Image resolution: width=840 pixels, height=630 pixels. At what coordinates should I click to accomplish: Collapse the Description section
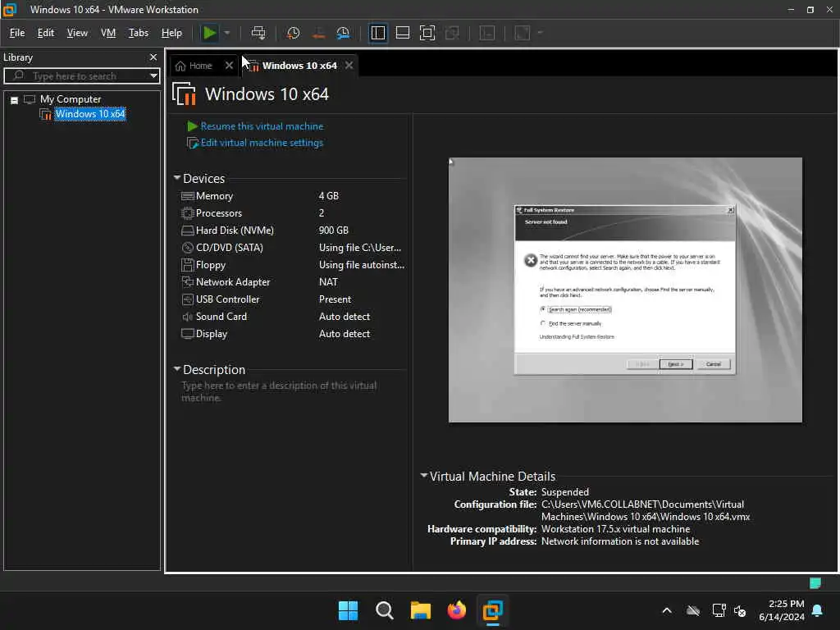click(x=177, y=369)
